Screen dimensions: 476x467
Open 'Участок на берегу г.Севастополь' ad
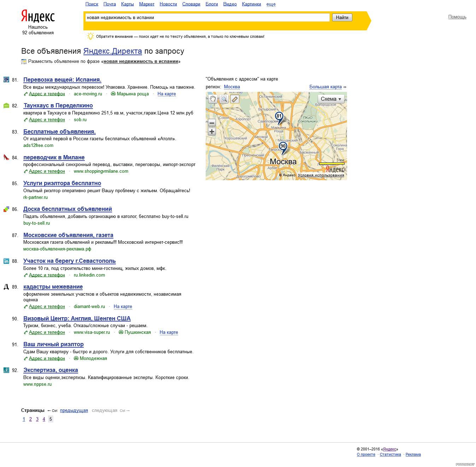pos(70,261)
